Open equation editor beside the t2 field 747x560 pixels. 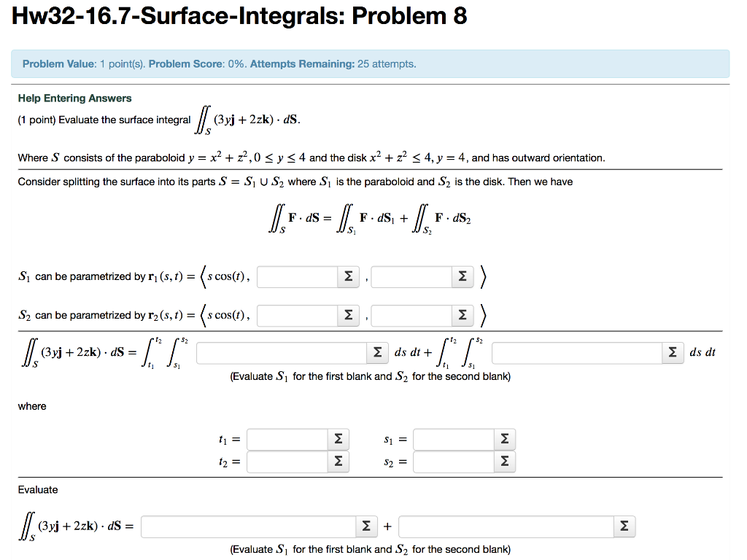(337, 461)
